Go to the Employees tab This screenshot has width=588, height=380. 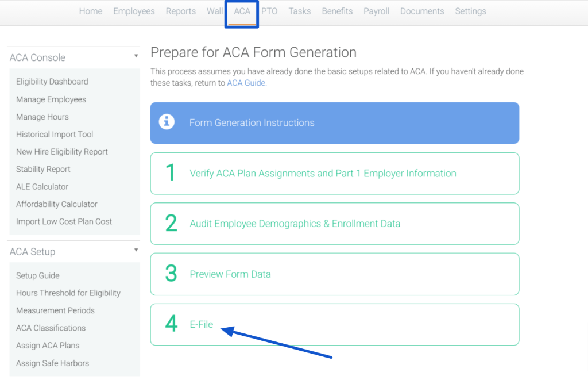pos(134,11)
